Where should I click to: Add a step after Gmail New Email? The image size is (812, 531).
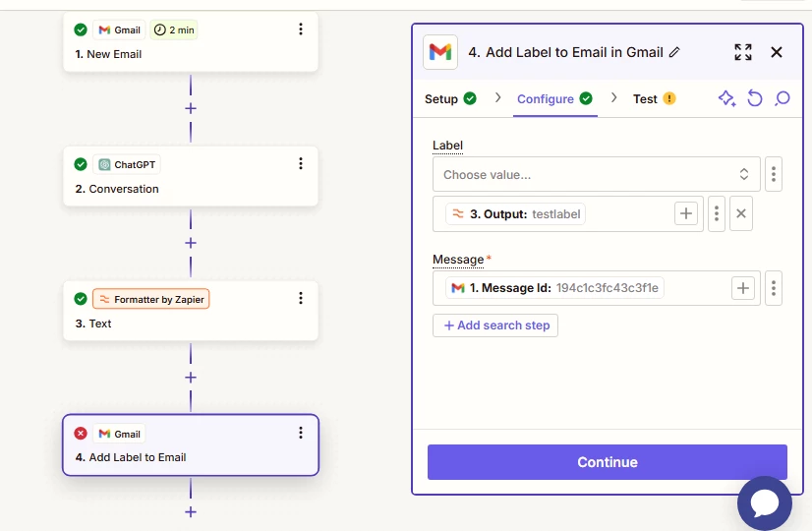(191, 108)
